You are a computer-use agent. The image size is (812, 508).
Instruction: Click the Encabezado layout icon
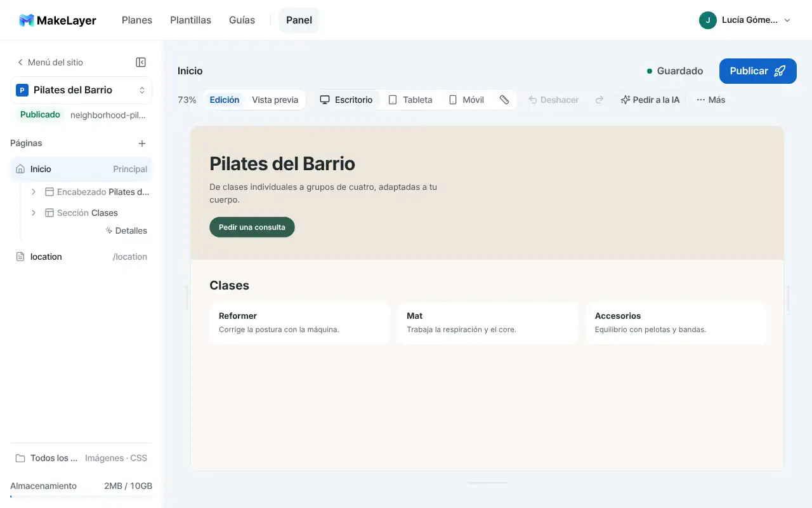pos(49,192)
